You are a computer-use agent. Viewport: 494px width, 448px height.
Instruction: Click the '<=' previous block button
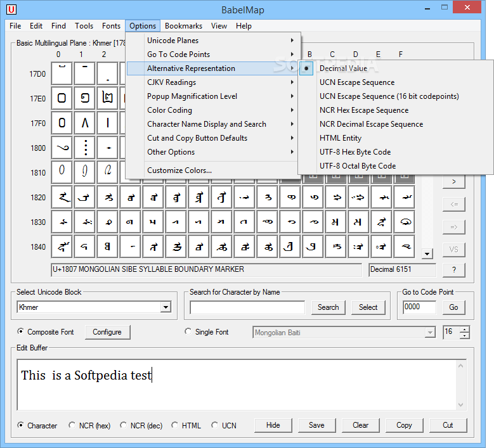[453, 204]
